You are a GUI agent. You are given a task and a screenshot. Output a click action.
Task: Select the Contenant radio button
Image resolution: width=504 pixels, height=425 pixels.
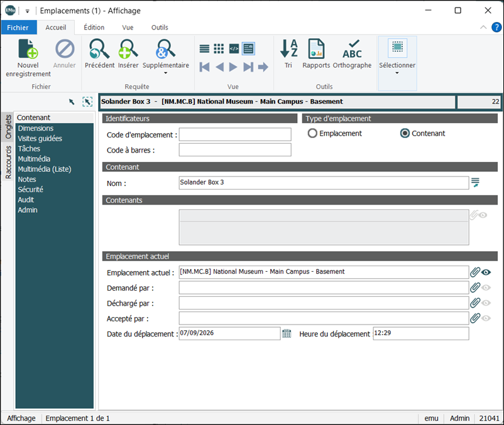(405, 133)
